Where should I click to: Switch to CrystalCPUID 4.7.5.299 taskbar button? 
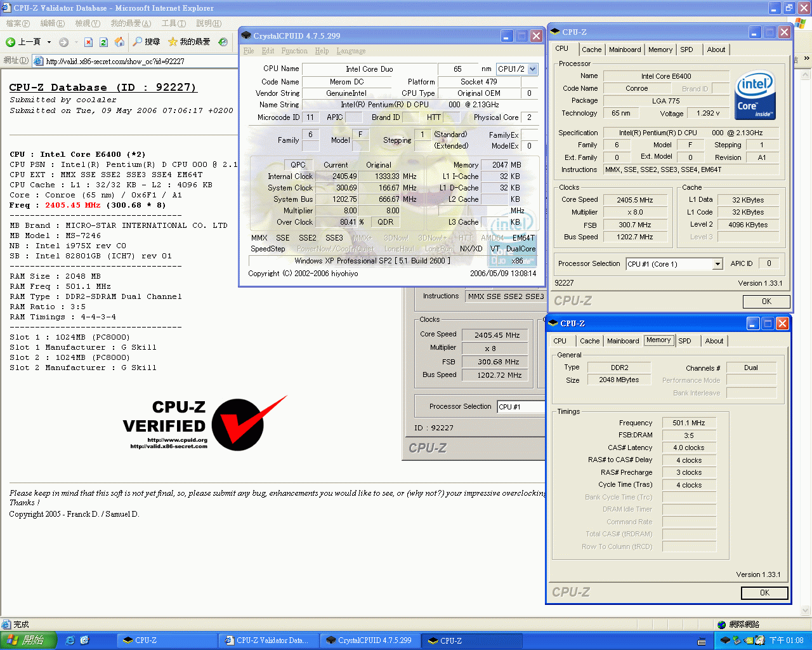point(369,640)
